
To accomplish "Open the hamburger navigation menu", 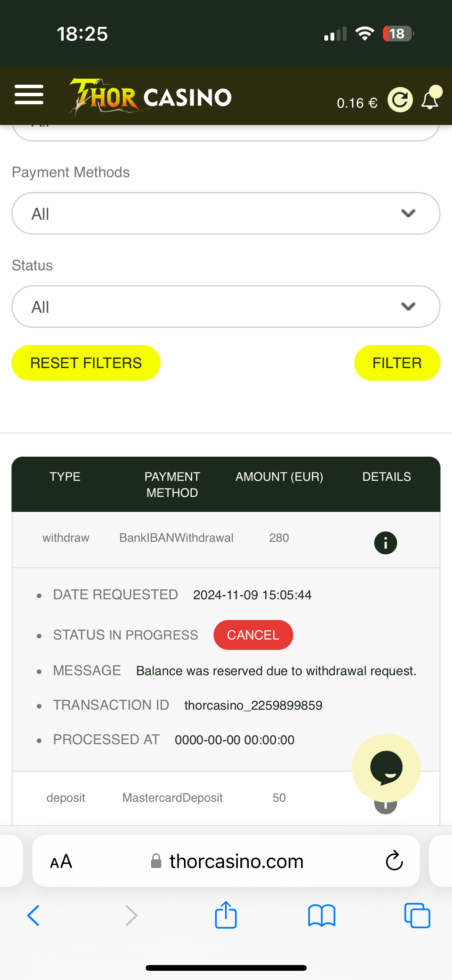I will pos(29,95).
